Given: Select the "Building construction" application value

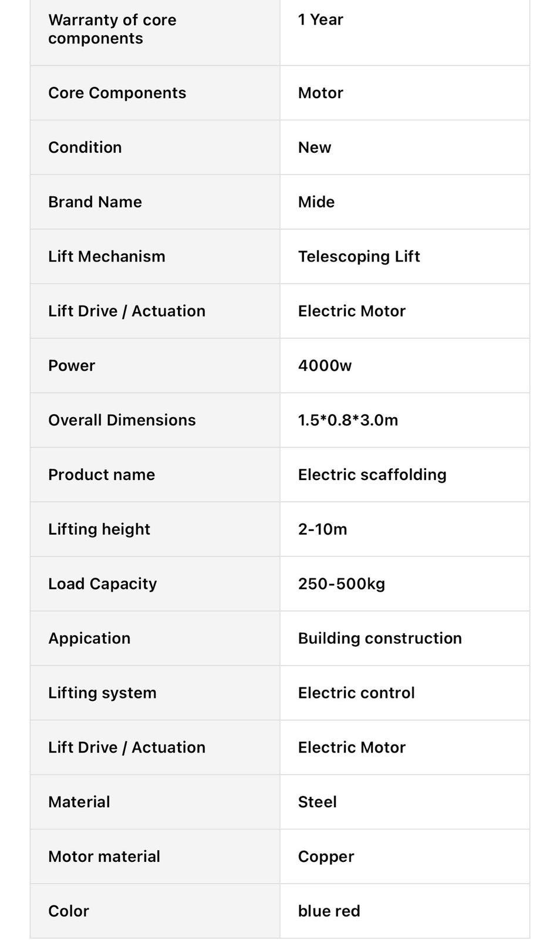Looking at the screenshot, I should click(x=380, y=639).
